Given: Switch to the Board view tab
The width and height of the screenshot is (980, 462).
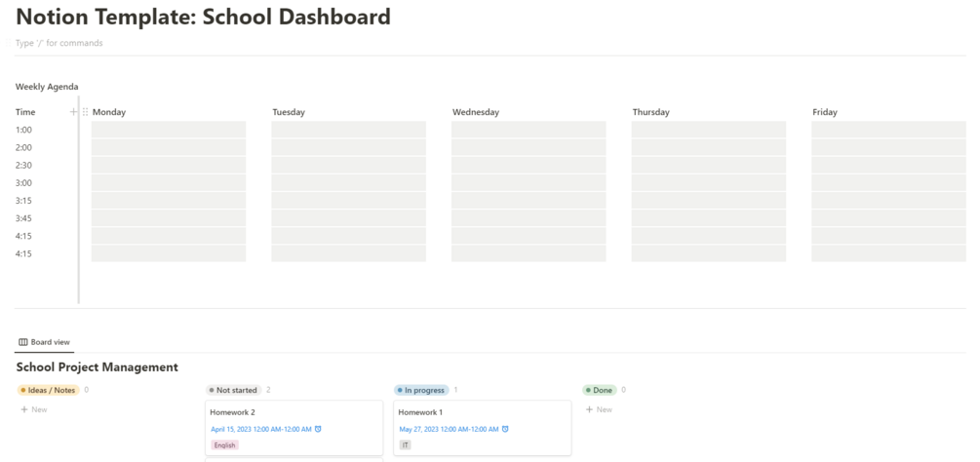Looking at the screenshot, I should (x=45, y=342).
